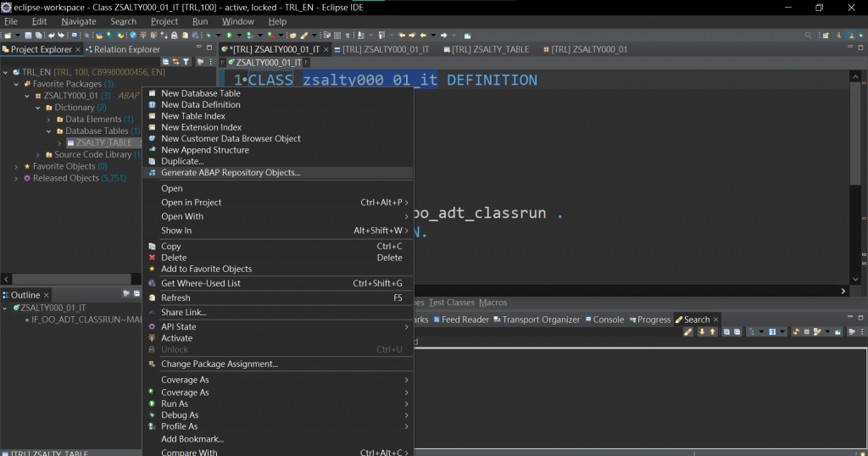Click Project Explorer horizontal scrollbar

(x=71, y=280)
